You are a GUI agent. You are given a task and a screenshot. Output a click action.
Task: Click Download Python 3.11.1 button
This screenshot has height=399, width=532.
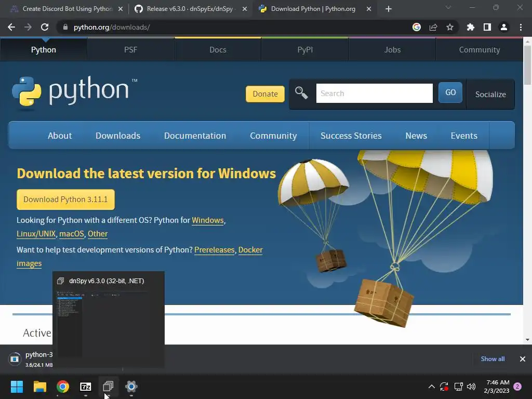click(65, 199)
